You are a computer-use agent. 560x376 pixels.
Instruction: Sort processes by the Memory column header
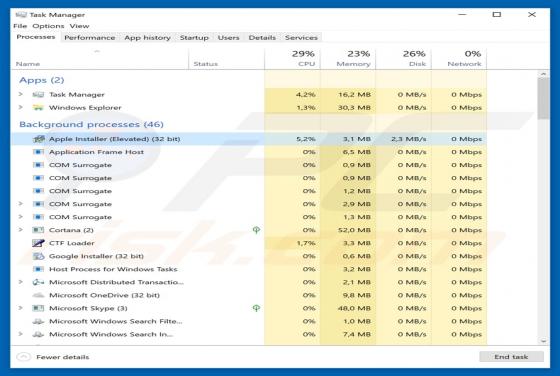tap(348, 58)
